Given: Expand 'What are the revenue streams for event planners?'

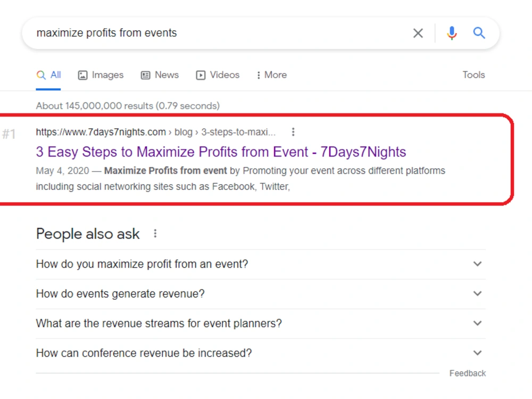Looking at the screenshot, I should [x=261, y=323].
